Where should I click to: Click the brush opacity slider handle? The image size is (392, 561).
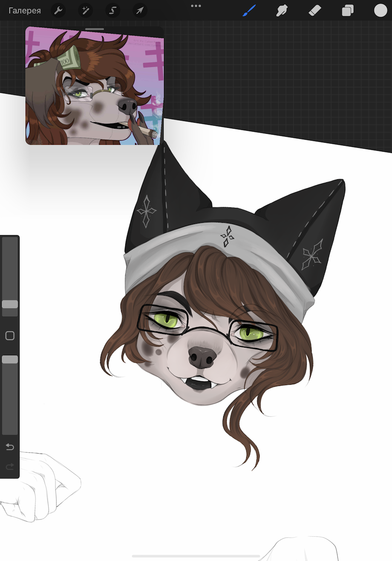10,360
